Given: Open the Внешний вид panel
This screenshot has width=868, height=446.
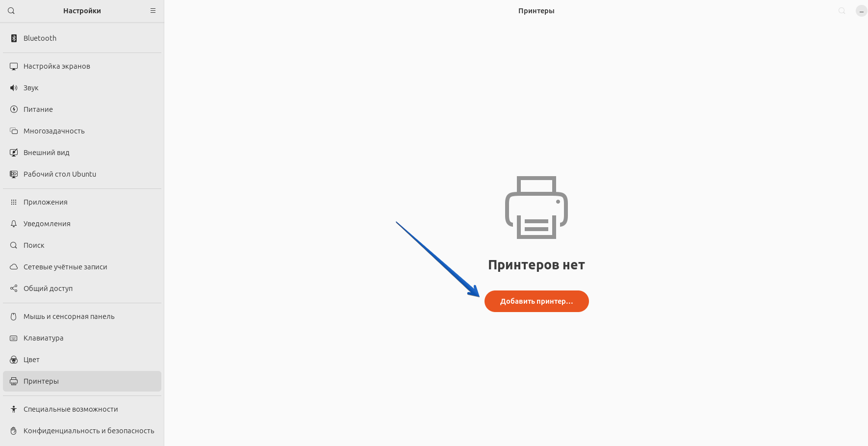Looking at the screenshot, I should tap(47, 153).
